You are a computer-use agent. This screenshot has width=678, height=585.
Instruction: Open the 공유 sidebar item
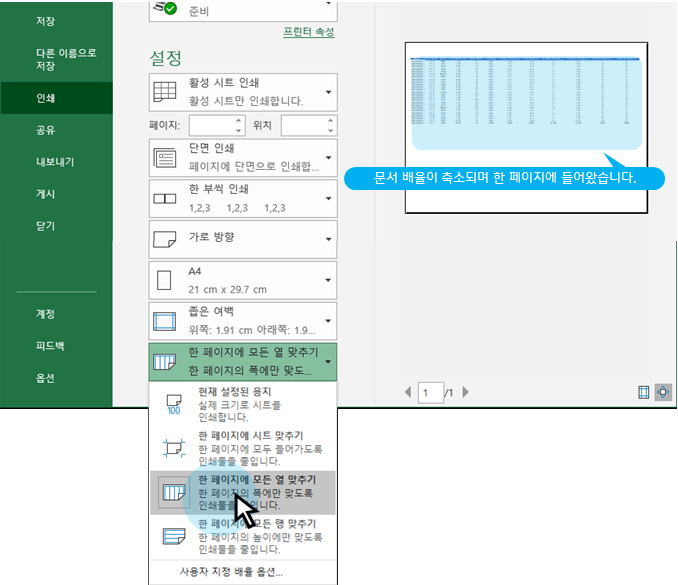pos(45,130)
